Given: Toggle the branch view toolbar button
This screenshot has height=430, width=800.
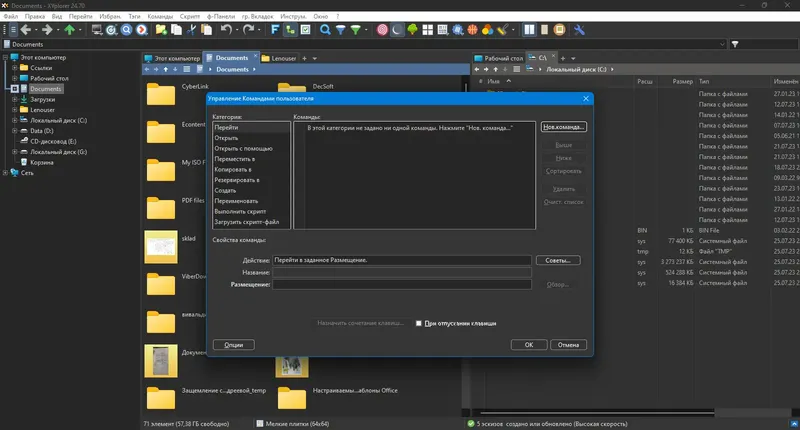Looking at the screenshot, I should tap(290, 30).
